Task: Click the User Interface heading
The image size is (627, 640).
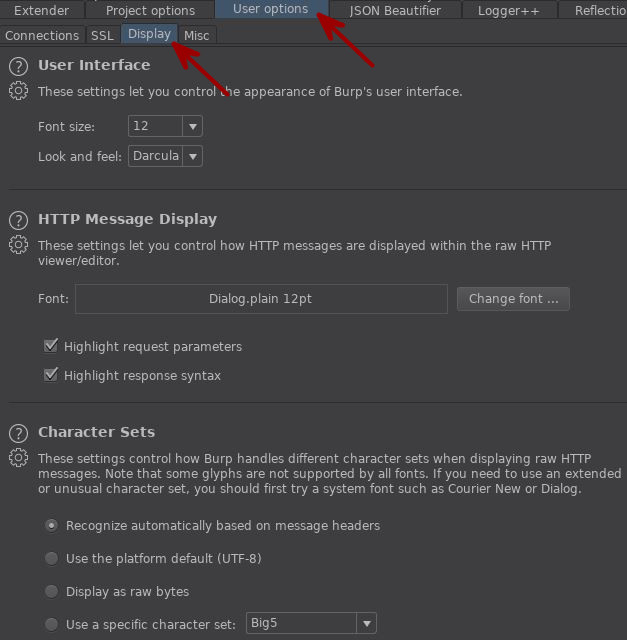Action: 94,65
